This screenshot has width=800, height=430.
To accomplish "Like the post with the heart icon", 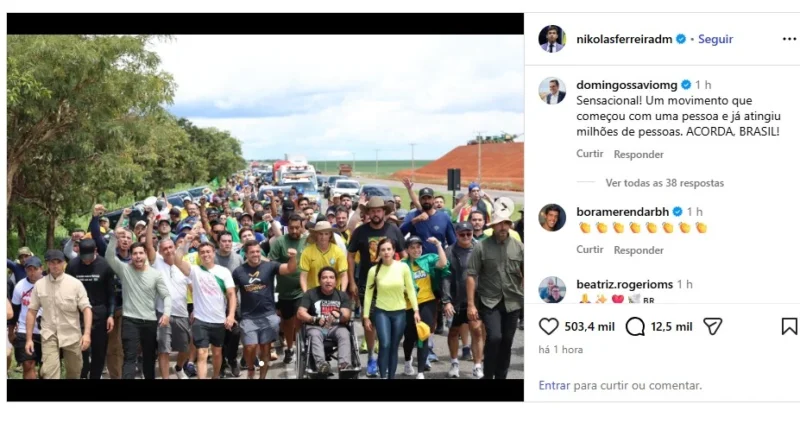I will click(548, 326).
